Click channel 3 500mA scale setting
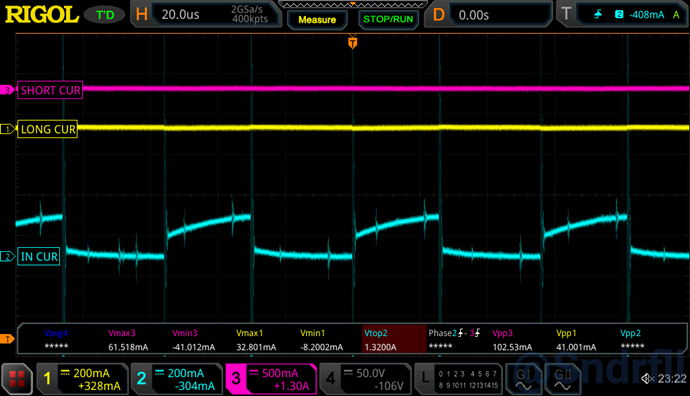690x396 pixels. click(280, 373)
